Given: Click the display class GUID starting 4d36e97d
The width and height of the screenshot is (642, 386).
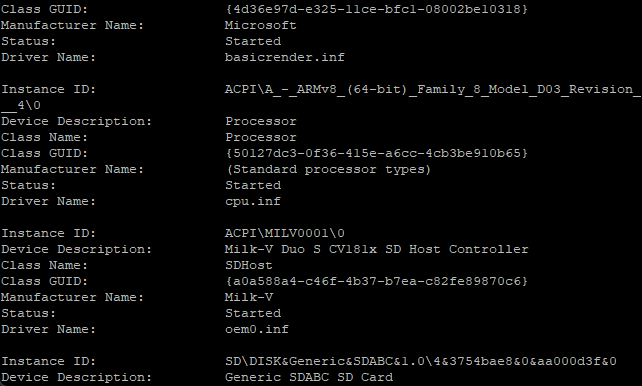Looking at the screenshot, I should coord(376,9).
